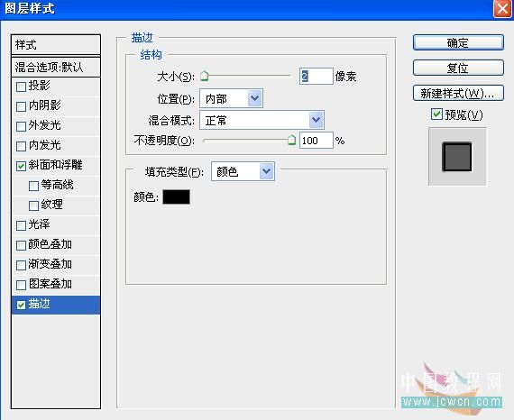Viewport: 514px width, 420px height.
Task: Uncheck the 斜面和浮雕 bevel checkbox
Action: [22, 166]
